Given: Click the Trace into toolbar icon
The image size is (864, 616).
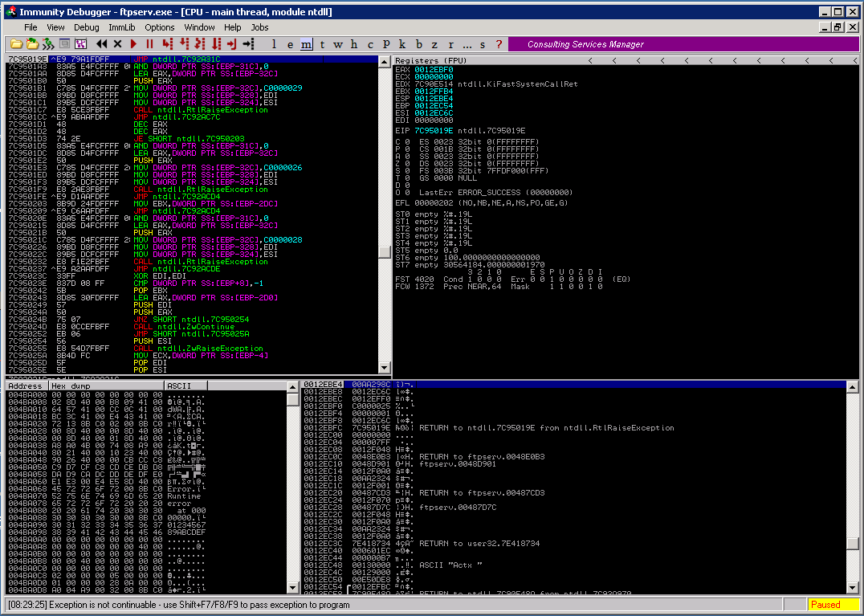Looking at the screenshot, I should pos(200,44).
